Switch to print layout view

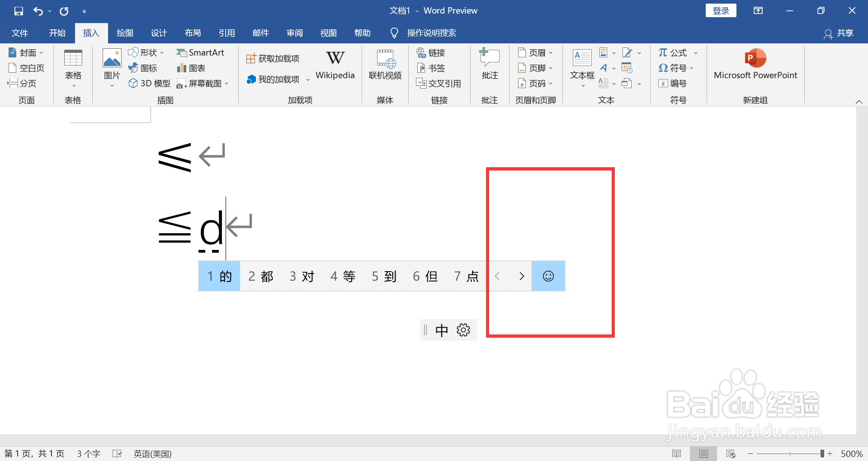[x=703, y=453]
